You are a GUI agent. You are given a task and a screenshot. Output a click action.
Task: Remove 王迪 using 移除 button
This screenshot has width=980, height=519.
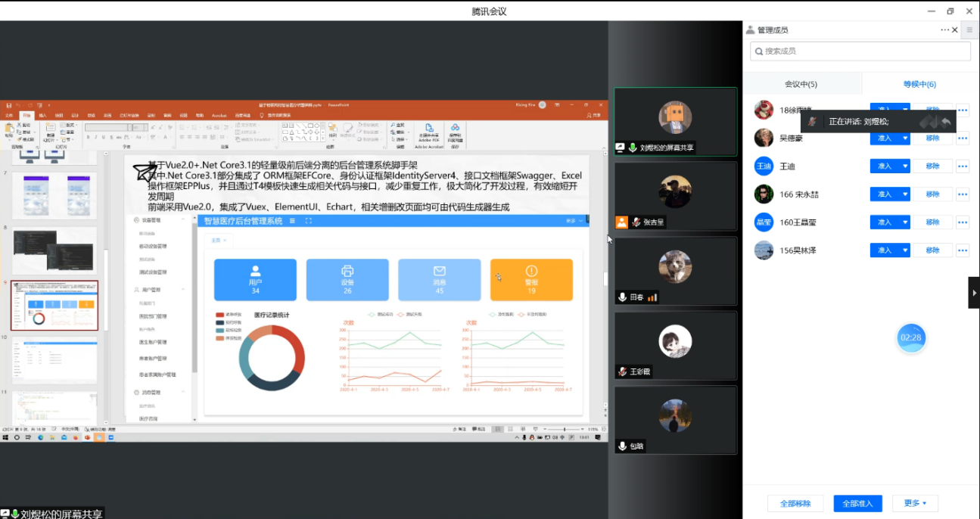pos(932,166)
